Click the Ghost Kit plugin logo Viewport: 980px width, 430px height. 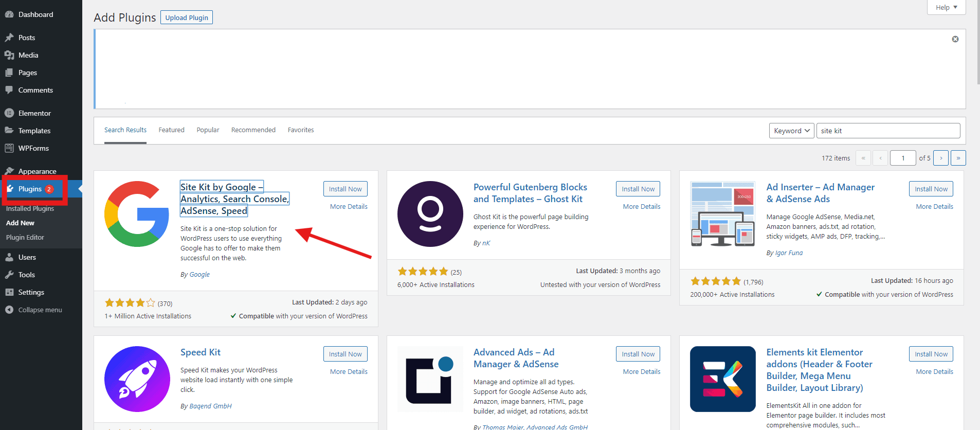430,214
